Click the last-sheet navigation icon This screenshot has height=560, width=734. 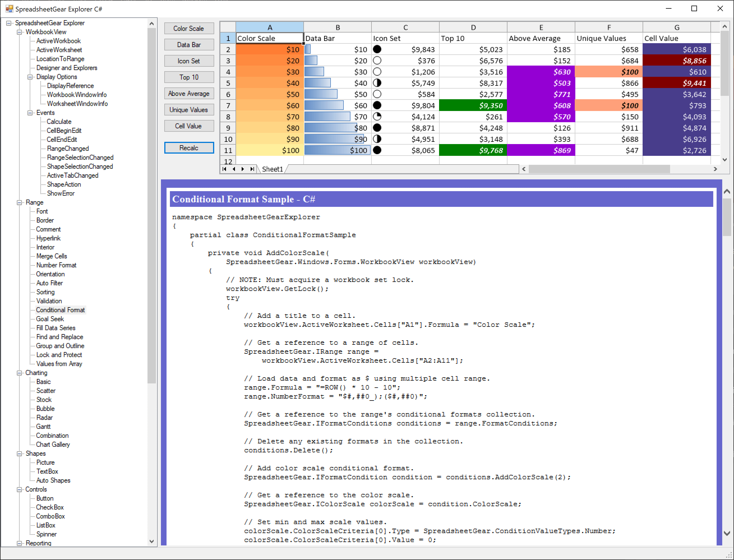[x=252, y=169]
